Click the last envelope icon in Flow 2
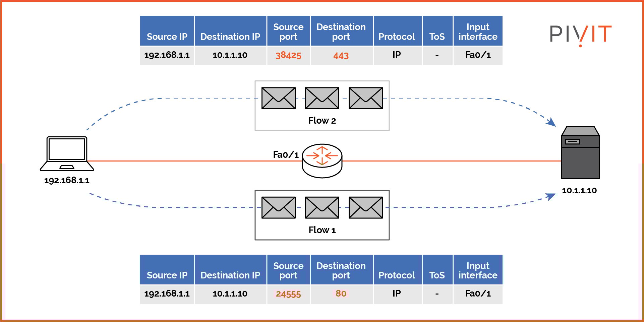644x322 pixels. coord(365,98)
